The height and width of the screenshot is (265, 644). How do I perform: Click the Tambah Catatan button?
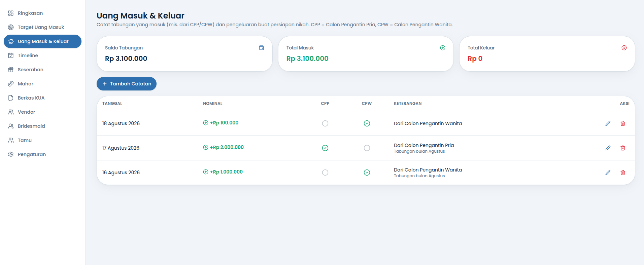127,84
